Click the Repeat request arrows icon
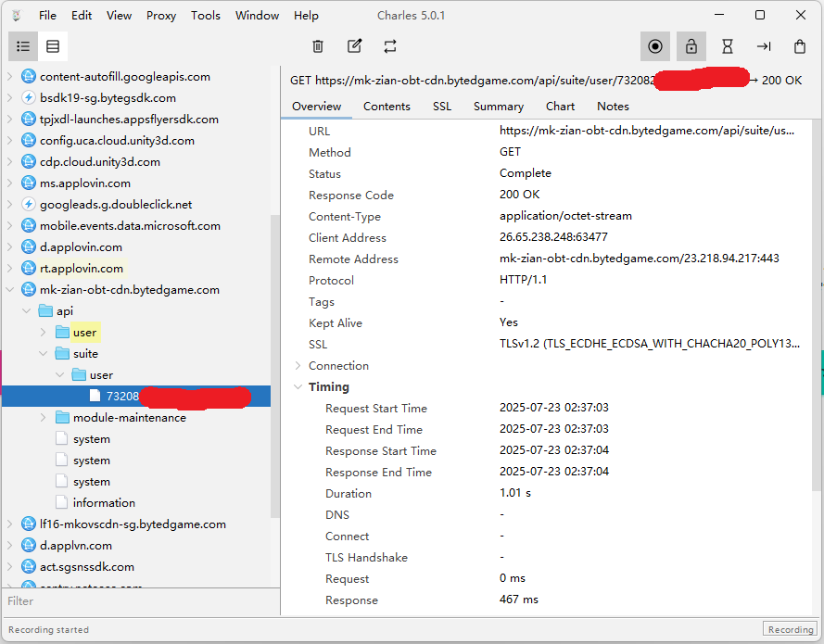The image size is (824, 644). (x=390, y=46)
